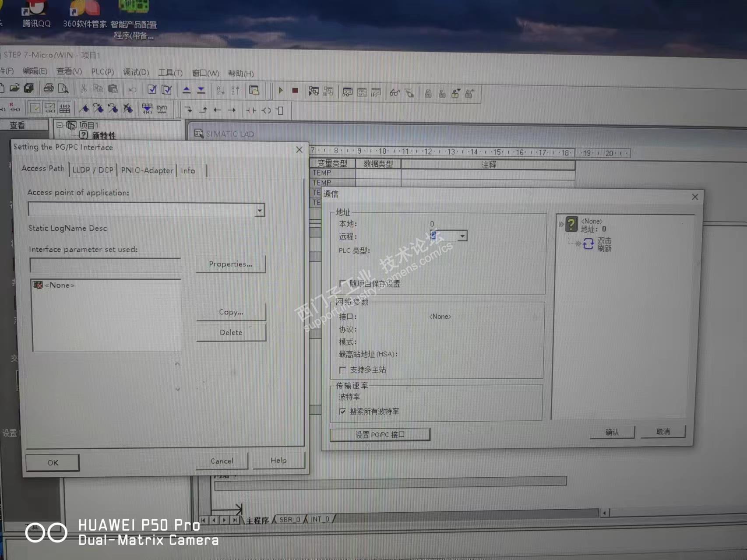Insert a contact from the LAD toolbar
The width and height of the screenshot is (747, 560).
251,110
